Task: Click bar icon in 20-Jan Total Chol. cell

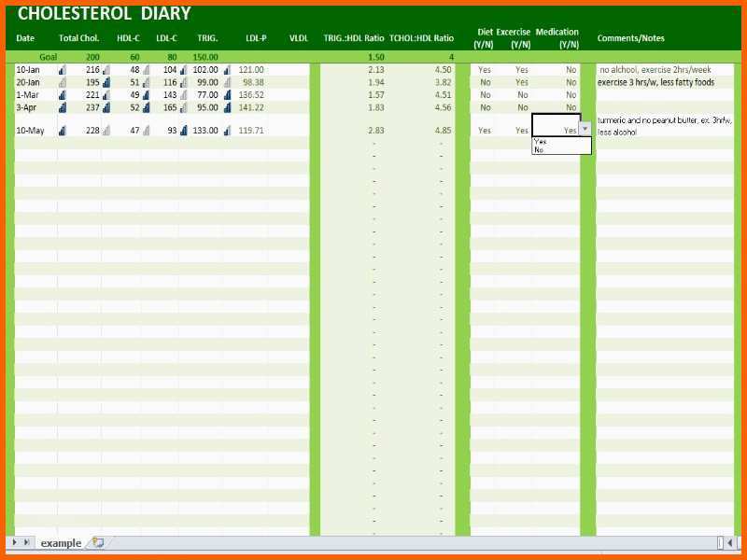Action: pyautogui.click(x=63, y=82)
